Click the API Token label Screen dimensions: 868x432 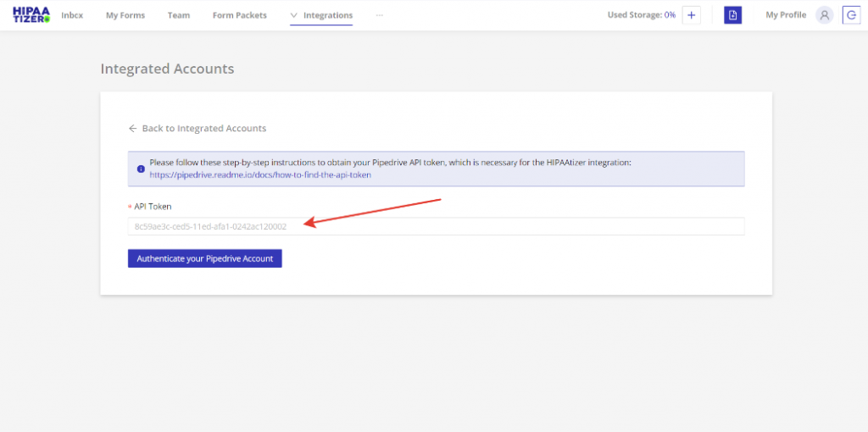pyautogui.click(x=153, y=207)
